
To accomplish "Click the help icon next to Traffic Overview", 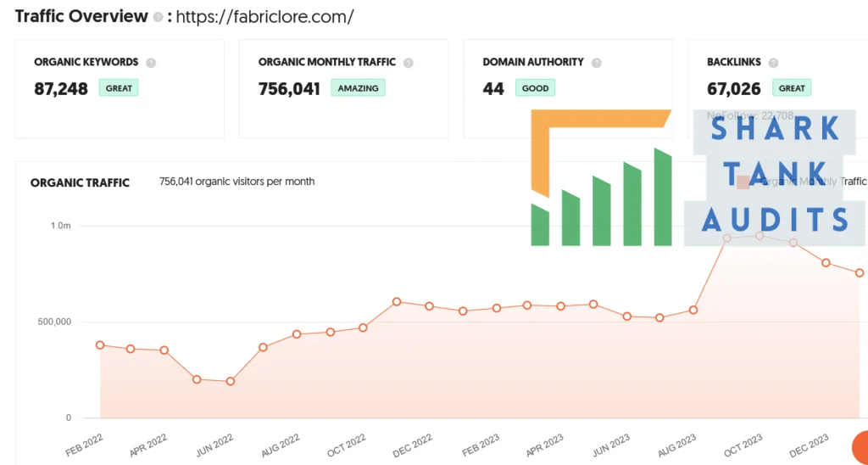I will tap(158, 18).
